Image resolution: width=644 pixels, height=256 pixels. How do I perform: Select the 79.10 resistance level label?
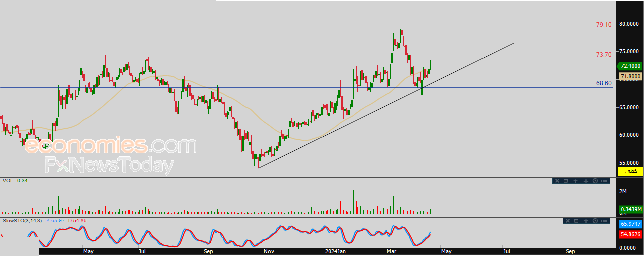[604, 24]
